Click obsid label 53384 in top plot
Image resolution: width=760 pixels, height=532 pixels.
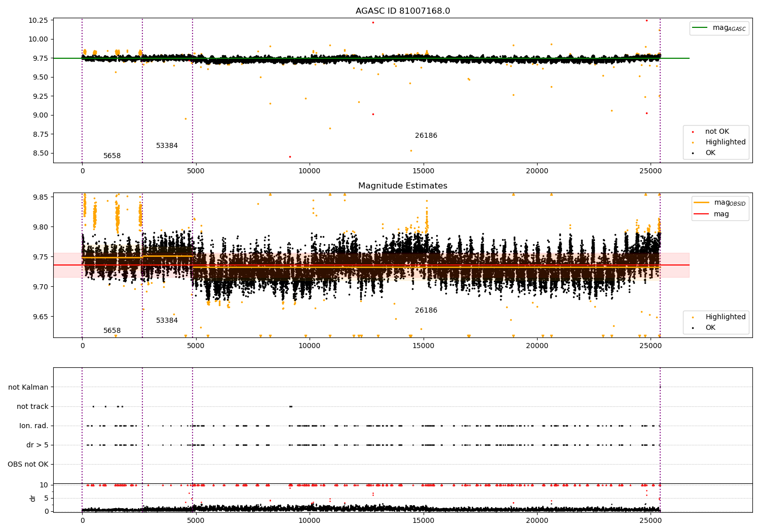pos(167,146)
